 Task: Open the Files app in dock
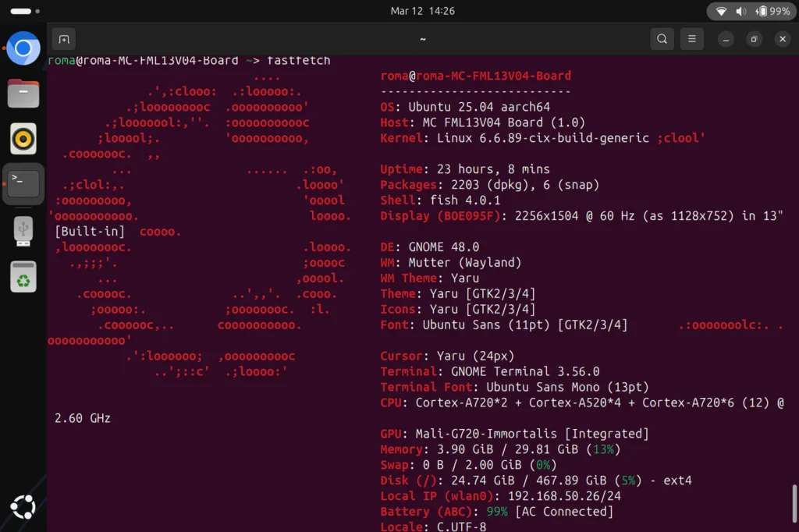coord(23,94)
